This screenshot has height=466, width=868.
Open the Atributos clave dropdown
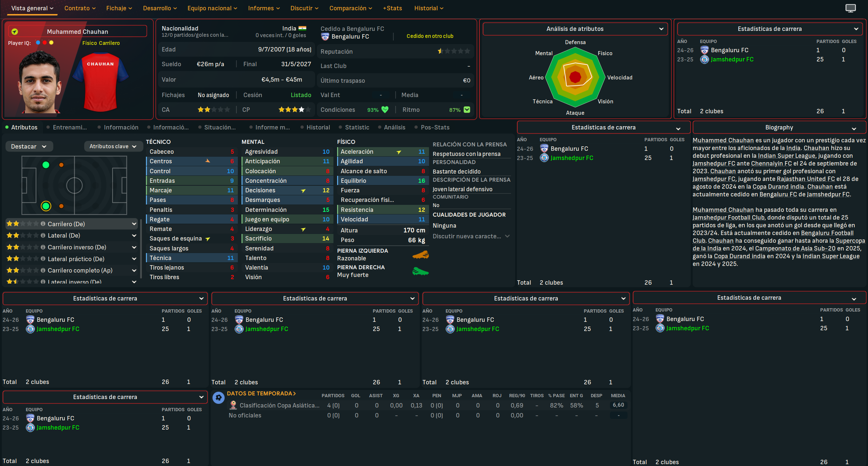pyautogui.click(x=113, y=146)
